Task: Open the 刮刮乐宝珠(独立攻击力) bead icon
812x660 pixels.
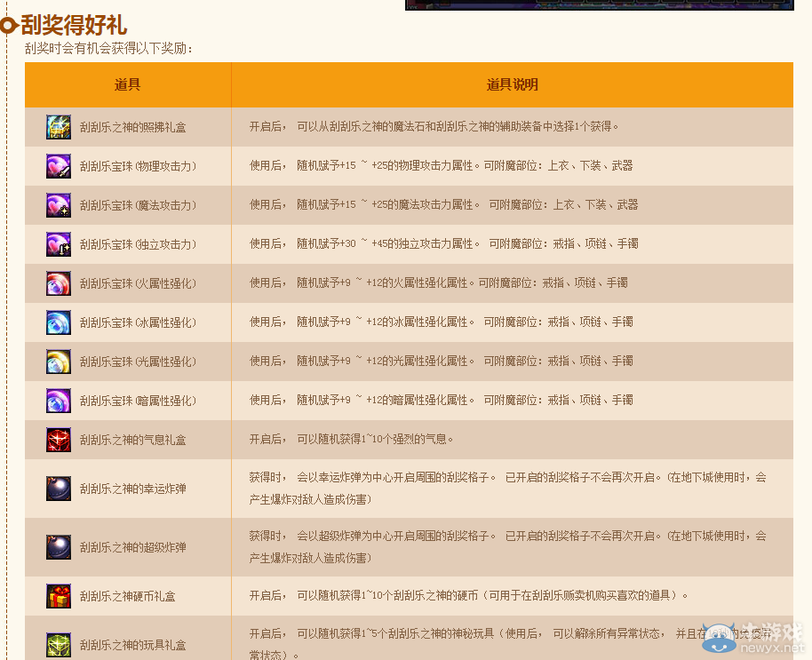Action: pyautogui.click(x=58, y=243)
